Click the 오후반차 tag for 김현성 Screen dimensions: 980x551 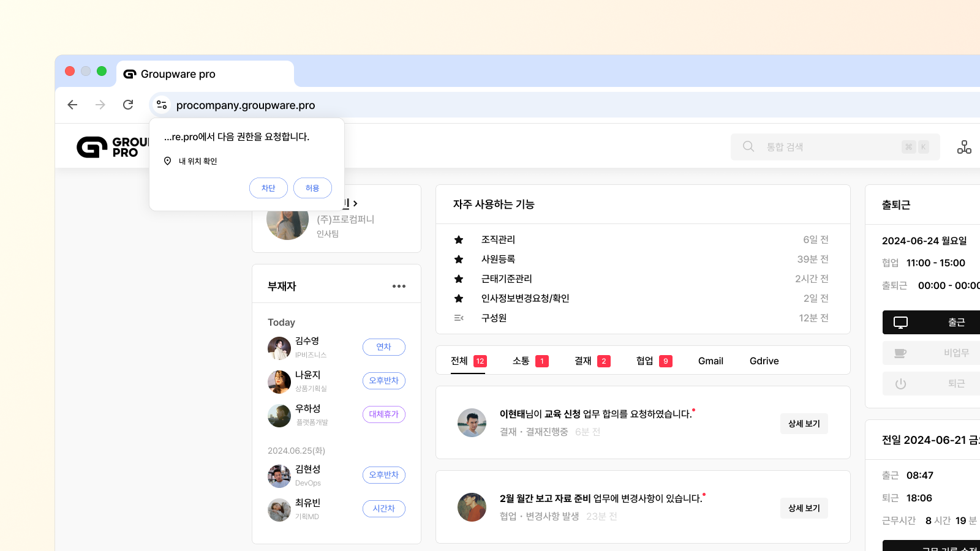pyautogui.click(x=384, y=475)
